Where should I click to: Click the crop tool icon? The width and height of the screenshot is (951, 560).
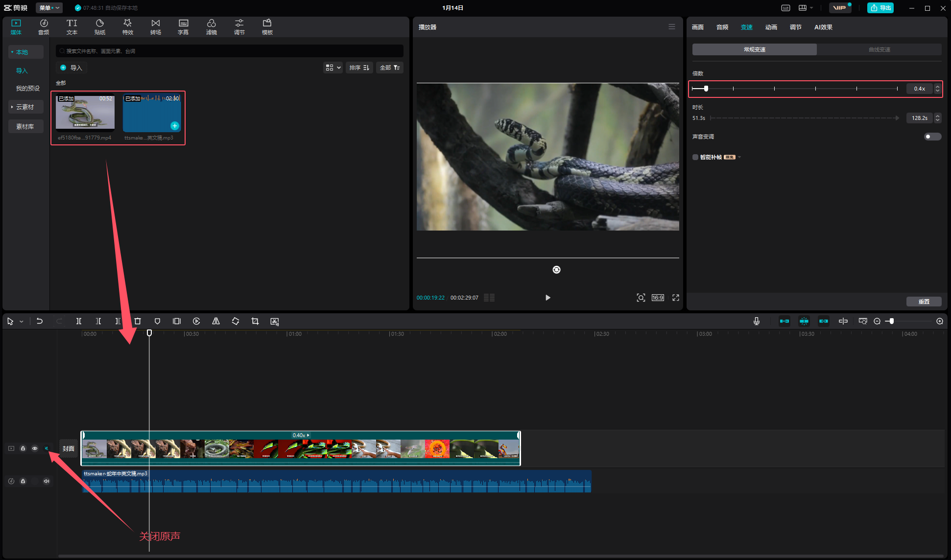(x=255, y=321)
